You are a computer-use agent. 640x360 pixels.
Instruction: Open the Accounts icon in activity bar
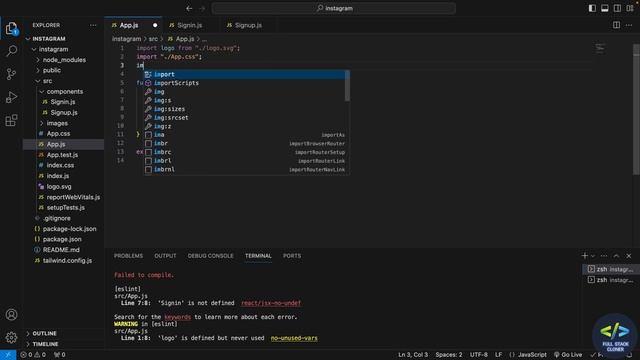[x=11, y=315]
